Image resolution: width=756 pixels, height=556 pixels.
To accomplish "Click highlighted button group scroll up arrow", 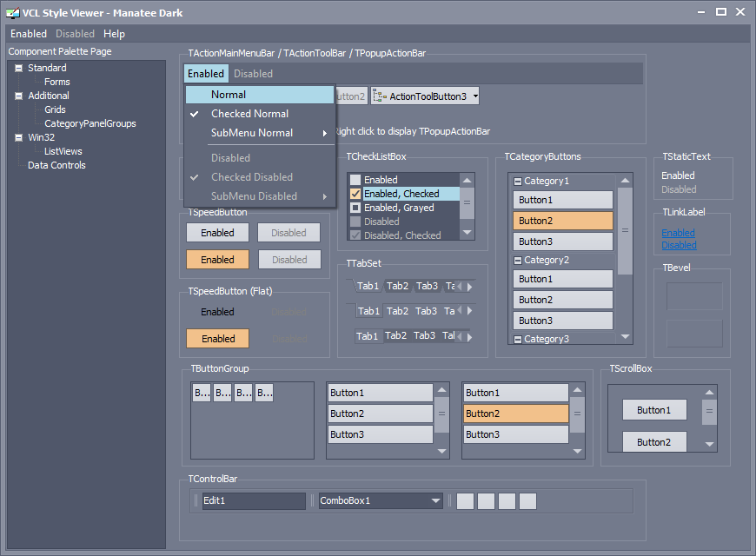I will click(577, 389).
